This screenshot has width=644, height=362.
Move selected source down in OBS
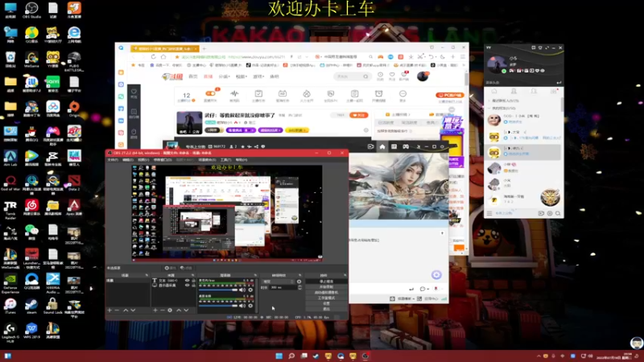(x=186, y=311)
